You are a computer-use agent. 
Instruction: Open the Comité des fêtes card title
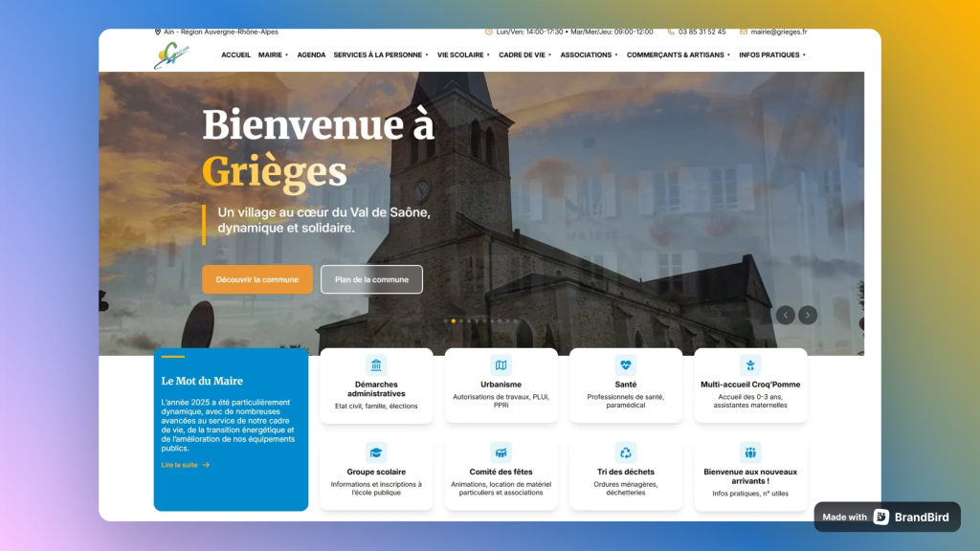pos(501,472)
